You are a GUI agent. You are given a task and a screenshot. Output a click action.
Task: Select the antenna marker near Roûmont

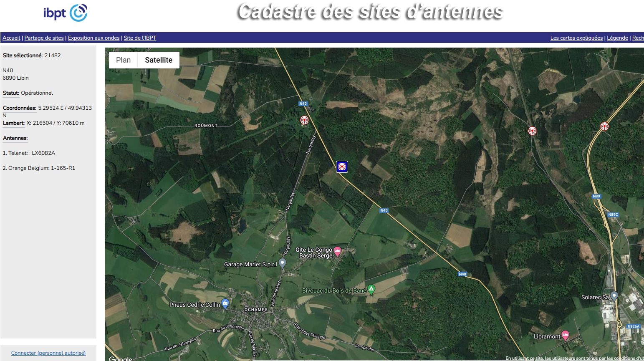[305, 120]
